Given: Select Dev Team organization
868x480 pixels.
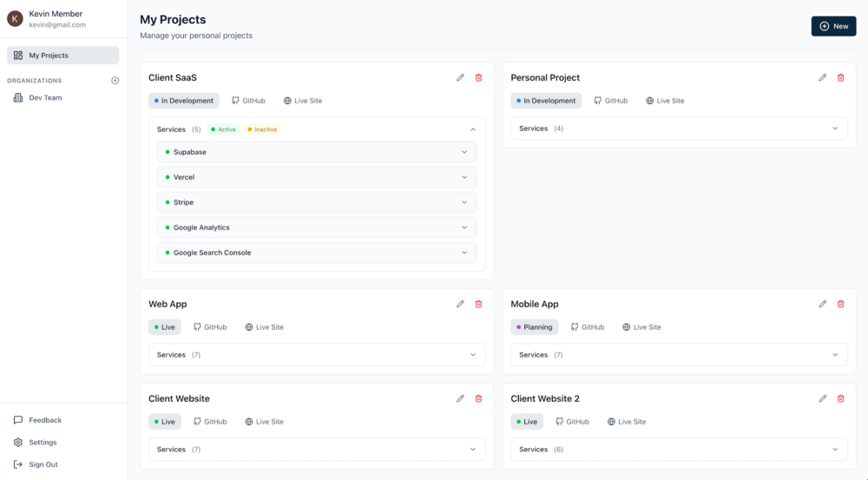Looking at the screenshot, I should point(45,98).
